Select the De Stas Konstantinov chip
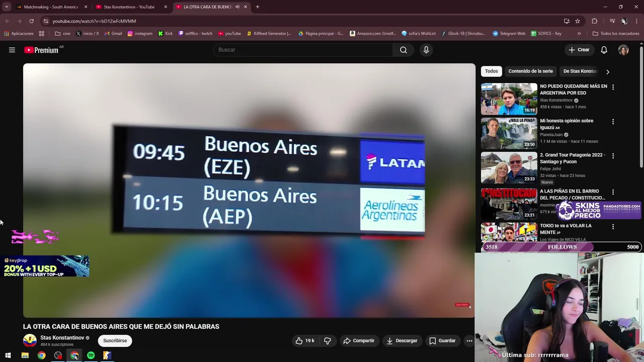The width and height of the screenshot is (644, 362). click(580, 71)
